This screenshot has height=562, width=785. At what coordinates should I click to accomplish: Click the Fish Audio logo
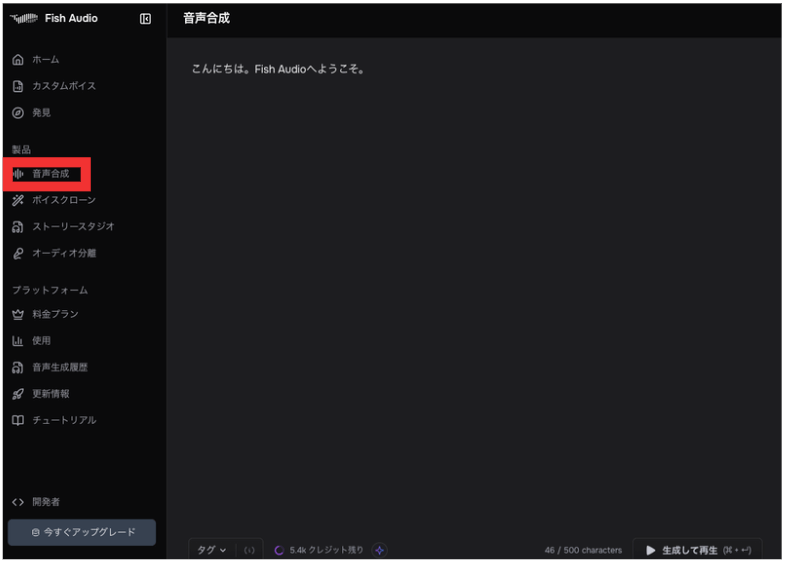54,19
